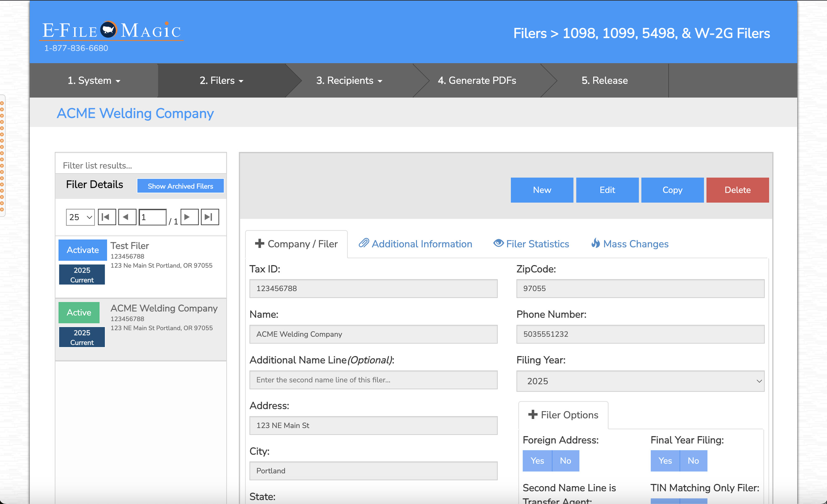Click Show Archived Filers button

pos(180,186)
